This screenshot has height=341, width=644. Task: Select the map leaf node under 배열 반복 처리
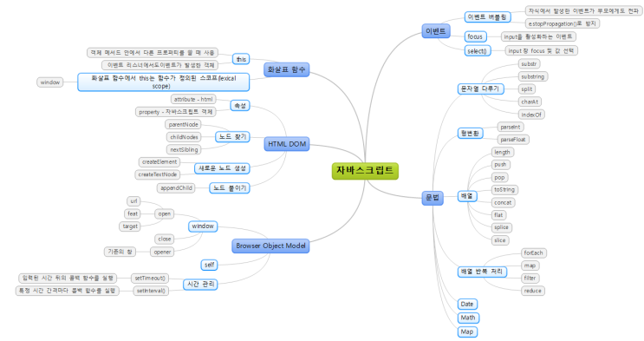[530, 266]
